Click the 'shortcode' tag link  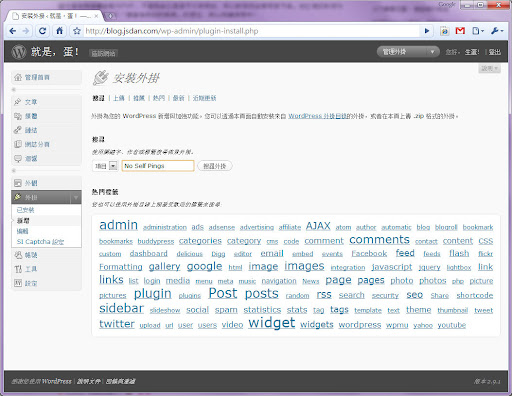475,295
